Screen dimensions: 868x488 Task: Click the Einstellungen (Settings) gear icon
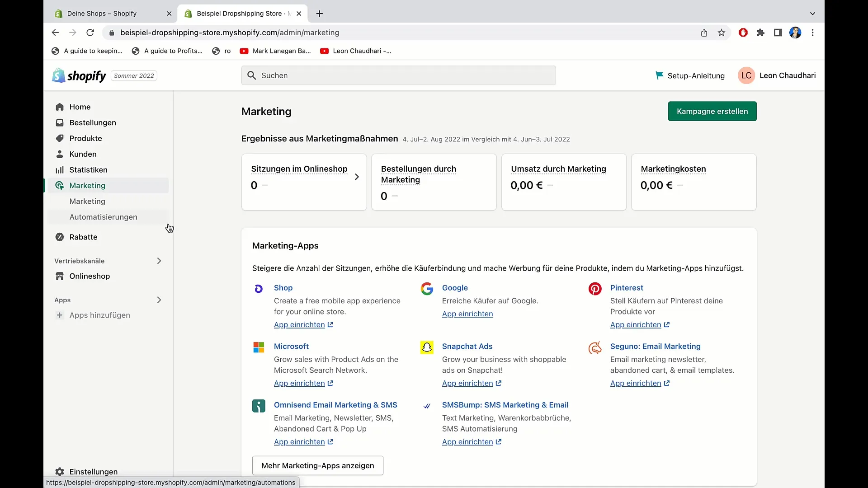click(x=59, y=471)
